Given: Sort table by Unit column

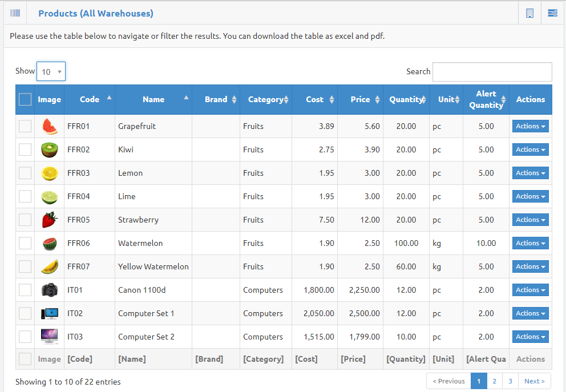Looking at the screenshot, I should click(446, 100).
